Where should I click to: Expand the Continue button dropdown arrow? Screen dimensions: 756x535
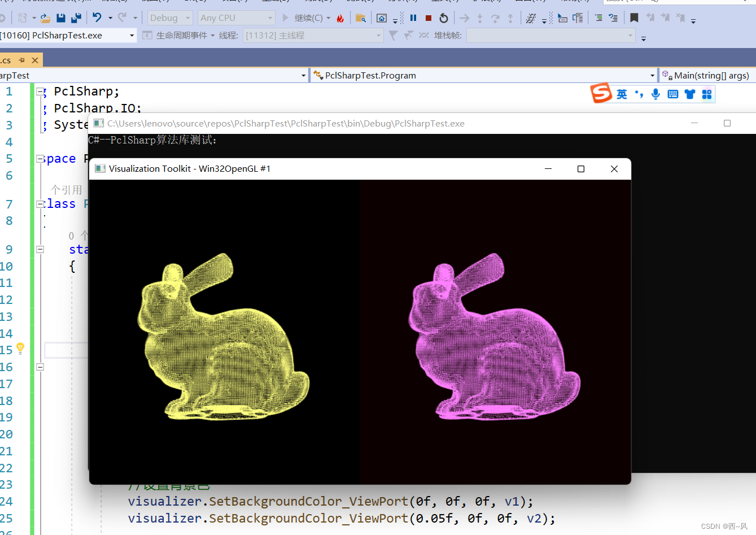coord(329,18)
